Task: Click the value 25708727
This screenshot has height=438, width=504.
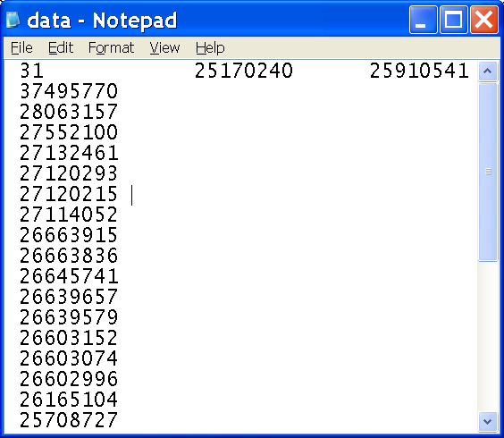Action: click(69, 420)
